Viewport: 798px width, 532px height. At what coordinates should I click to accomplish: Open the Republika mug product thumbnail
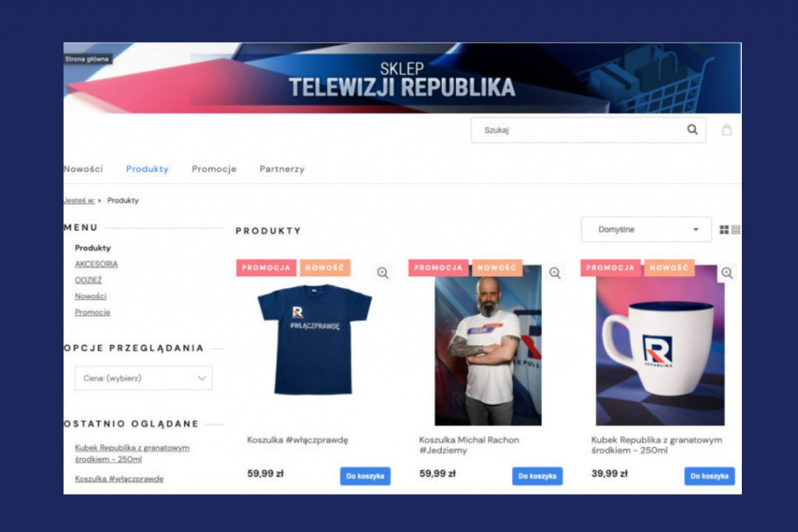[x=660, y=345]
